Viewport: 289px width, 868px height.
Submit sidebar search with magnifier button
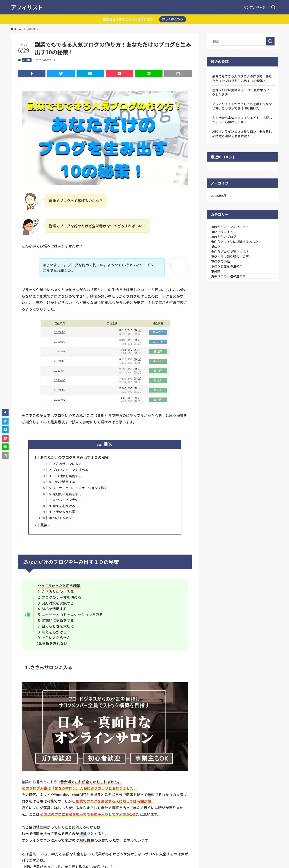(x=270, y=41)
